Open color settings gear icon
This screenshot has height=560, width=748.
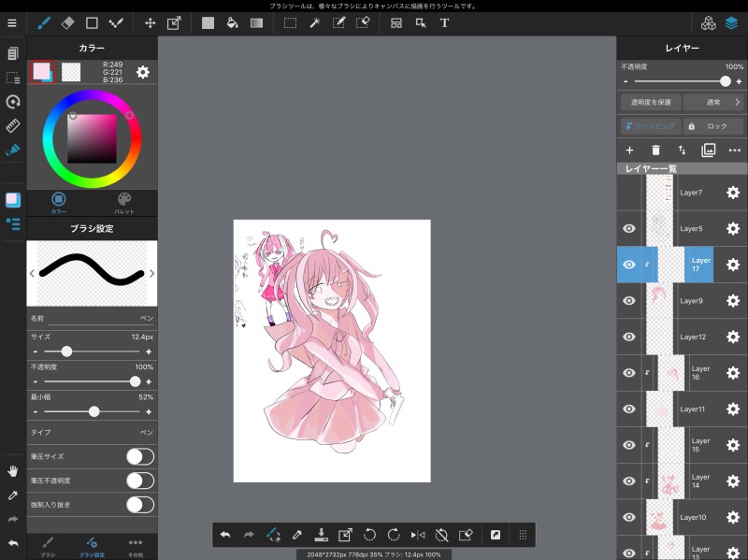143,72
